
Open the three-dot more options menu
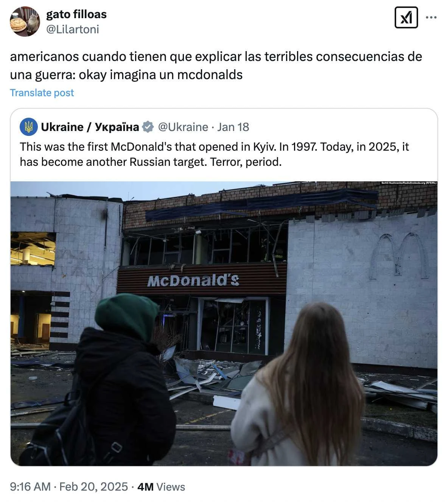[x=431, y=17]
